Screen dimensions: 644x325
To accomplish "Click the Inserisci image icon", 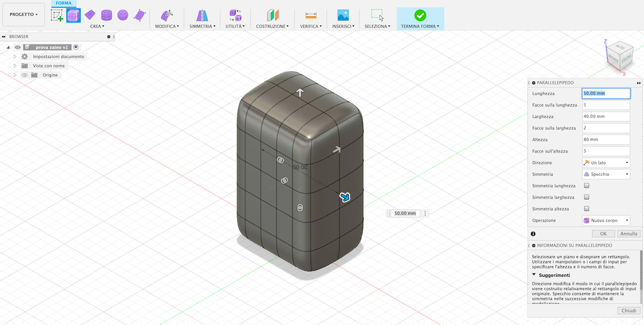I will coord(343,15).
